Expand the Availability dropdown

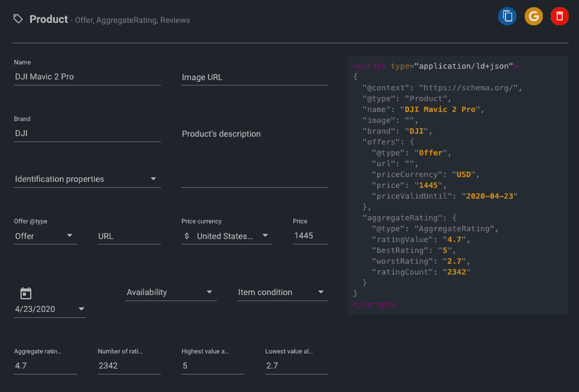click(171, 292)
